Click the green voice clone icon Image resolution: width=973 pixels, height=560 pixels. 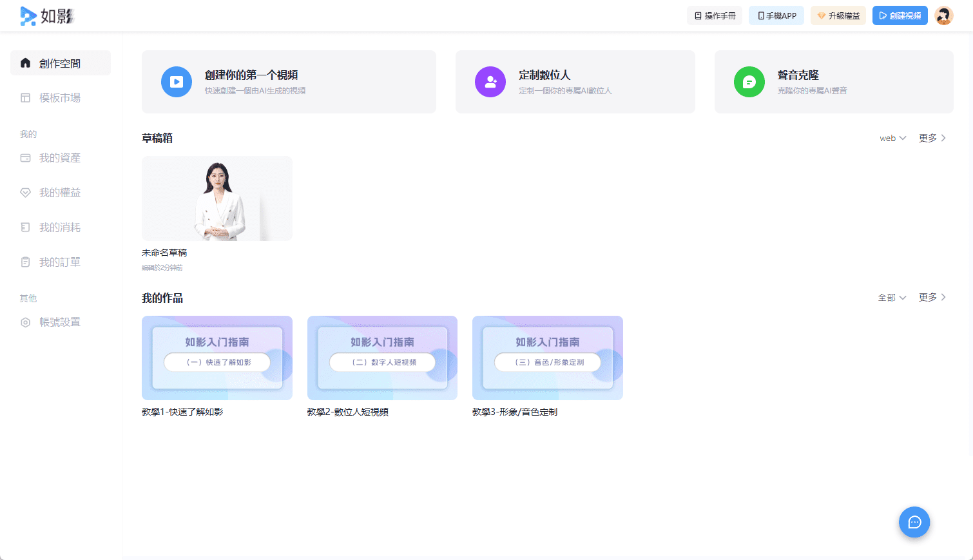749,82
